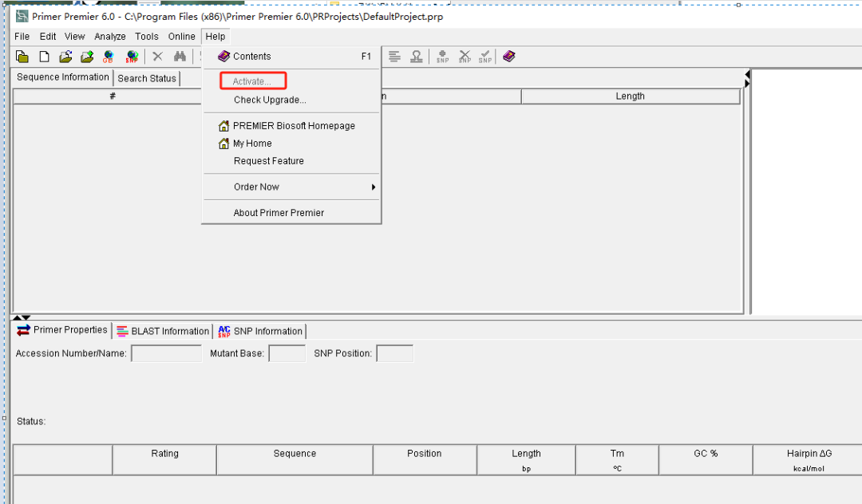Click the Tm column header
Viewport: 862px width, 504px height.
(617, 459)
